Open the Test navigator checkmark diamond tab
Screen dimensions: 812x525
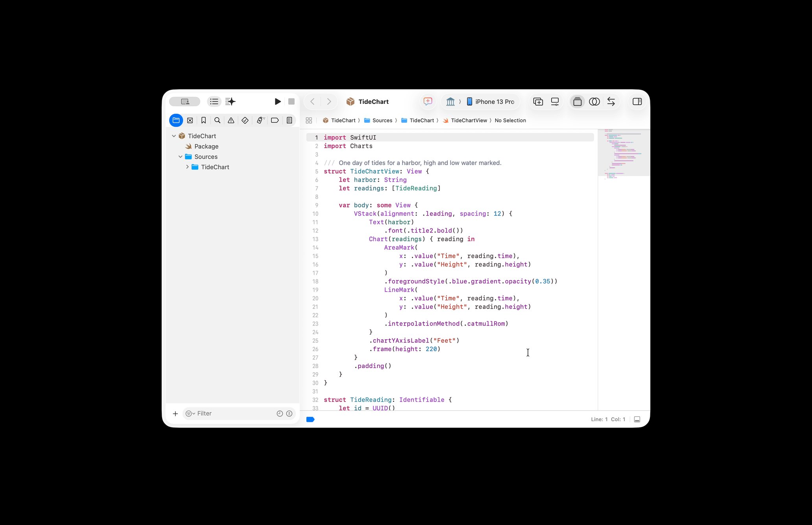click(x=245, y=120)
